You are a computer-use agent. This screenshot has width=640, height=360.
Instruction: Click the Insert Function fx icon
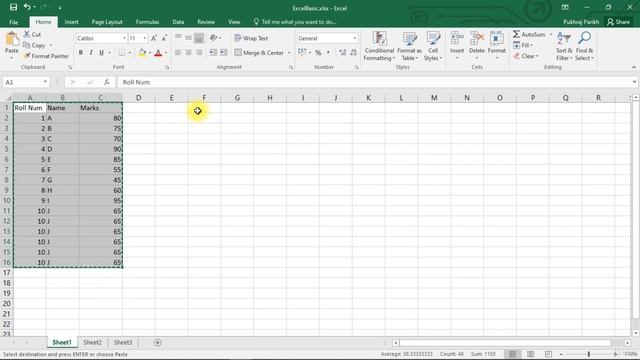pyautogui.click(x=107, y=82)
